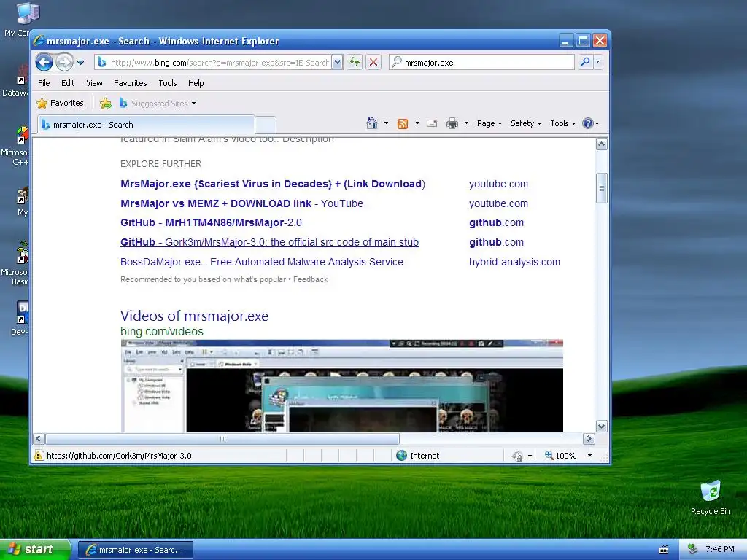Click the mrsmajor.exe taskbar button
The width and height of the screenshot is (747, 560).
pyautogui.click(x=135, y=550)
